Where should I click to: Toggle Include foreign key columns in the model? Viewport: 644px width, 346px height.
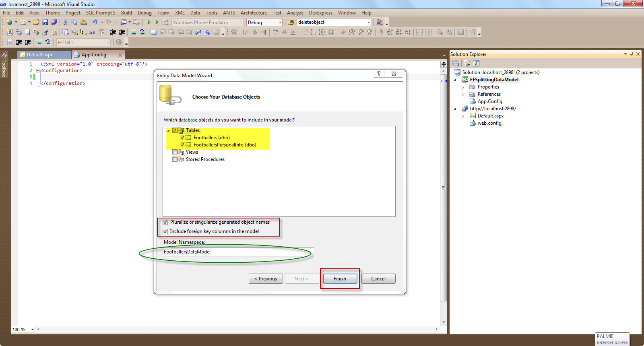[x=165, y=231]
